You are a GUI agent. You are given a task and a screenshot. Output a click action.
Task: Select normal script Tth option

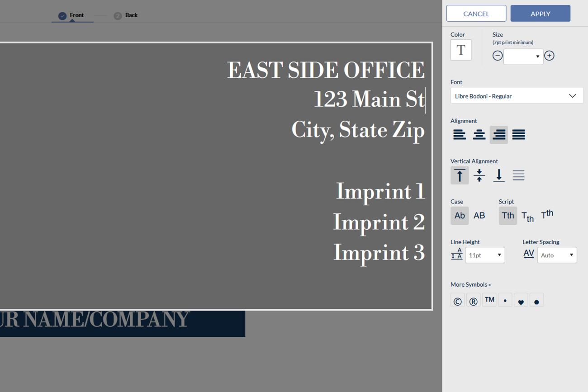point(508,216)
